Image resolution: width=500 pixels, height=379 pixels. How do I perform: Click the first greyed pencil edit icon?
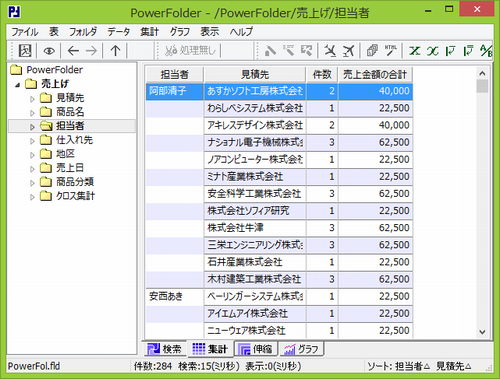pyautogui.click(x=270, y=51)
